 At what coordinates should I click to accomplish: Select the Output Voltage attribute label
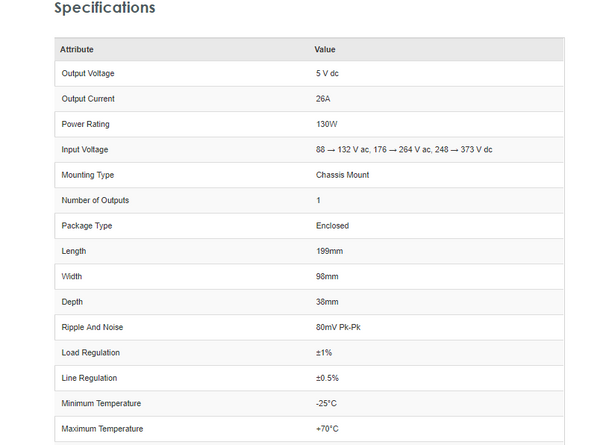pos(89,74)
